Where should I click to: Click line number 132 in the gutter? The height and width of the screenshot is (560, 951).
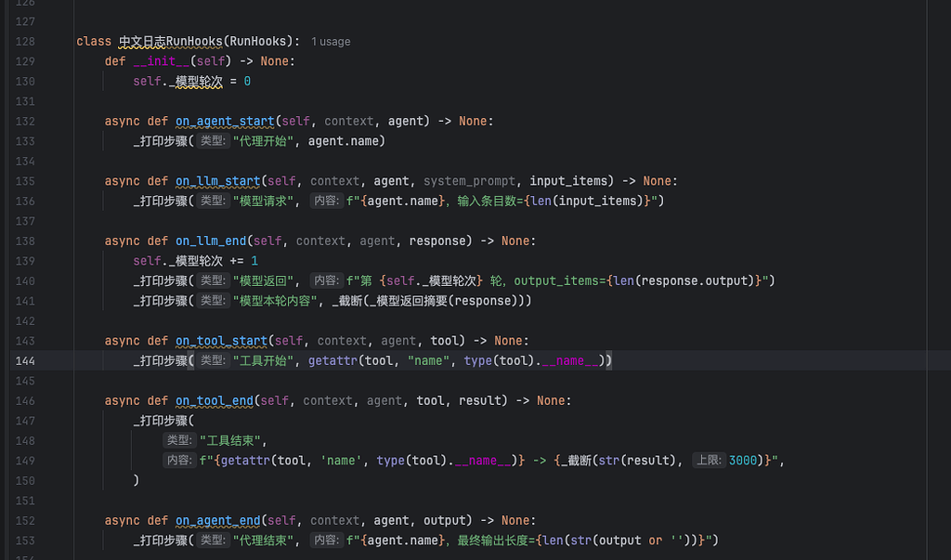click(25, 122)
